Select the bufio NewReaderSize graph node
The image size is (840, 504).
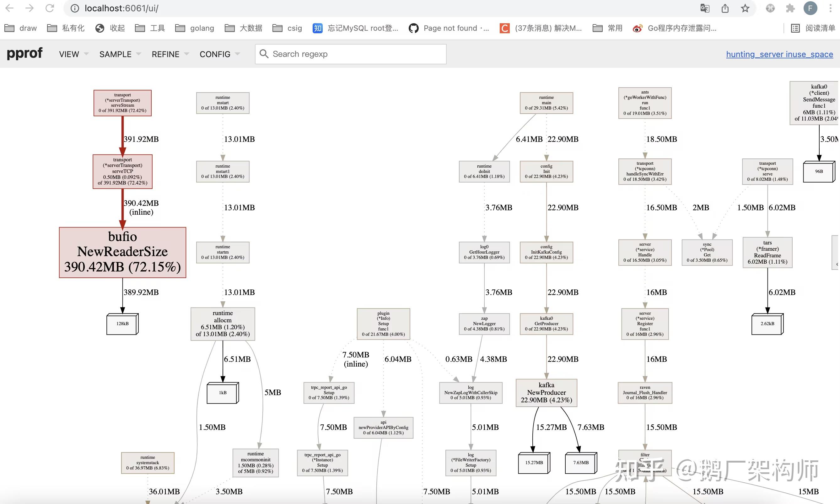[122, 252]
